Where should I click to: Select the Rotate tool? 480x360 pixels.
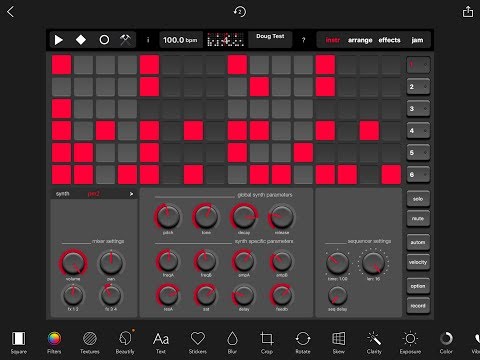(x=303, y=342)
